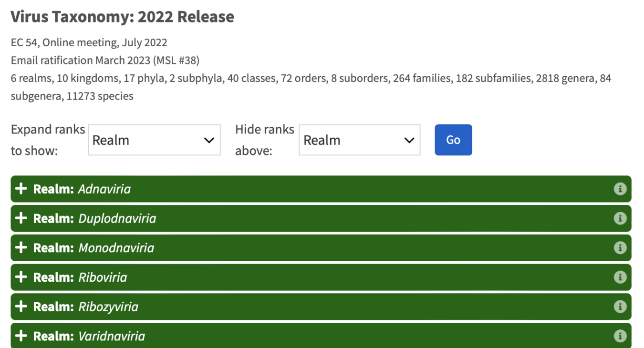Expand Duplodnaviria using the plus sign
Screen dimensions: 644x348
[21, 219]
